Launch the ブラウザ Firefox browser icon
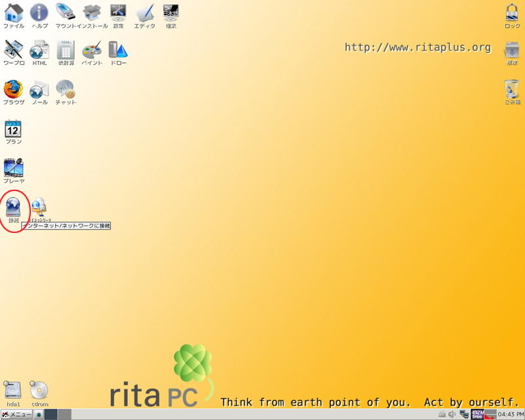525x420 pixels. pyautogui.click(x=13, y=90)
